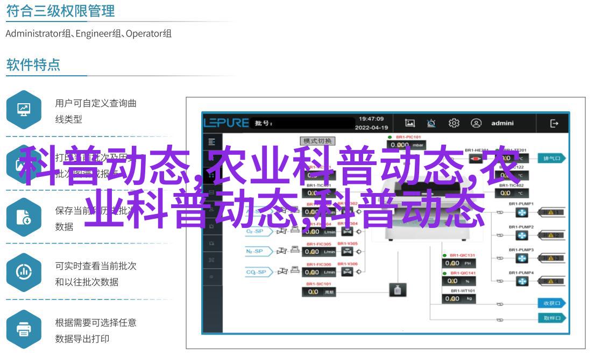Click the BR1-PUMP4 pump icon

[522, 281]
